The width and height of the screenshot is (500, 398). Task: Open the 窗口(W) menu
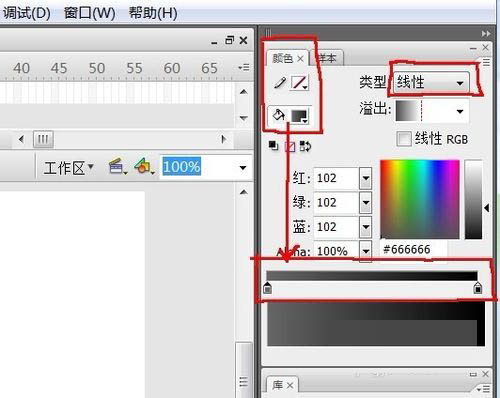click(89, 13)
